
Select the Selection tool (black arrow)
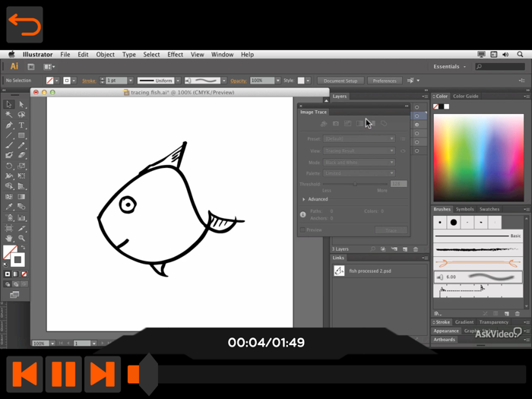[x=9, y=105]
